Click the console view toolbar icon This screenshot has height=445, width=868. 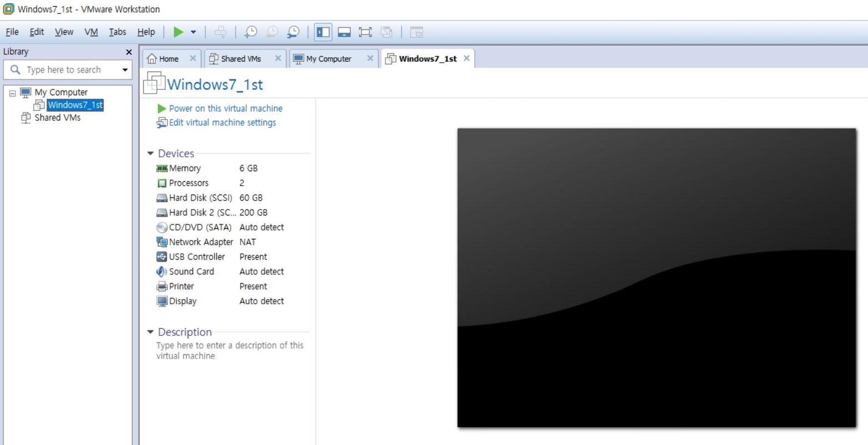[417, 32]
